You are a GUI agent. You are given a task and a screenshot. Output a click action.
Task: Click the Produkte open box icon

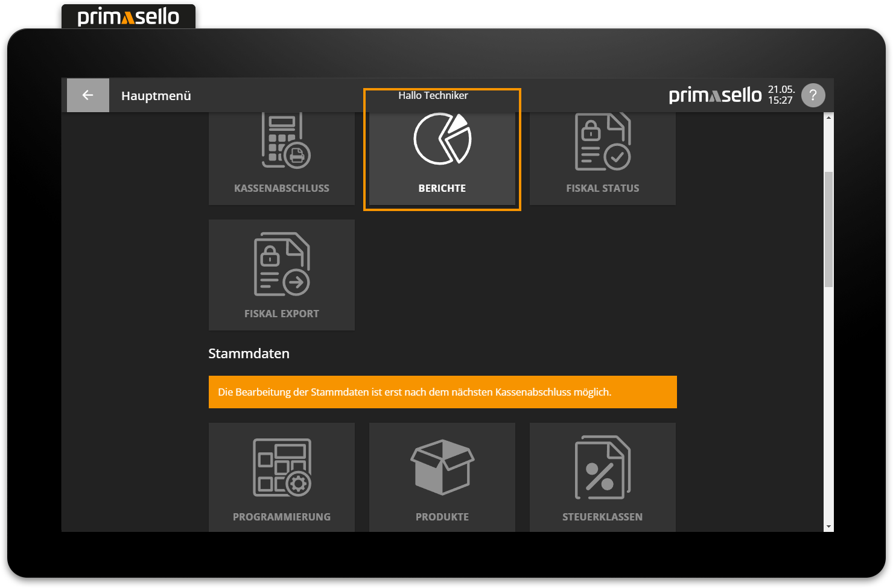coord(442,467)
